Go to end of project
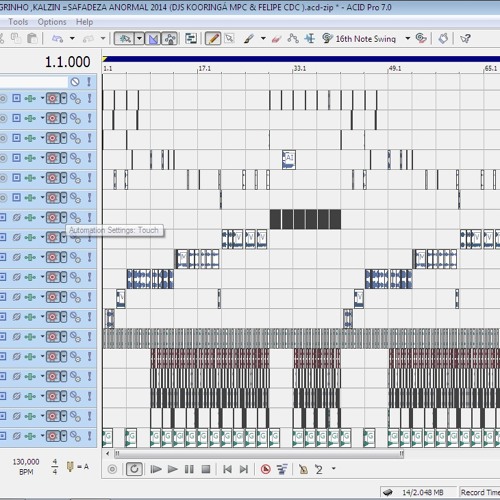 [244, 469]
